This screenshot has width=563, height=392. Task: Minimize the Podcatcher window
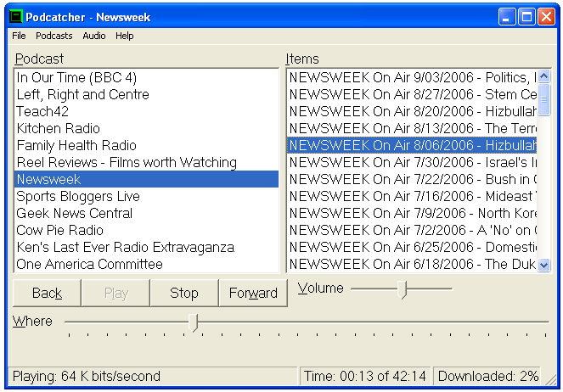coord(507,17)
